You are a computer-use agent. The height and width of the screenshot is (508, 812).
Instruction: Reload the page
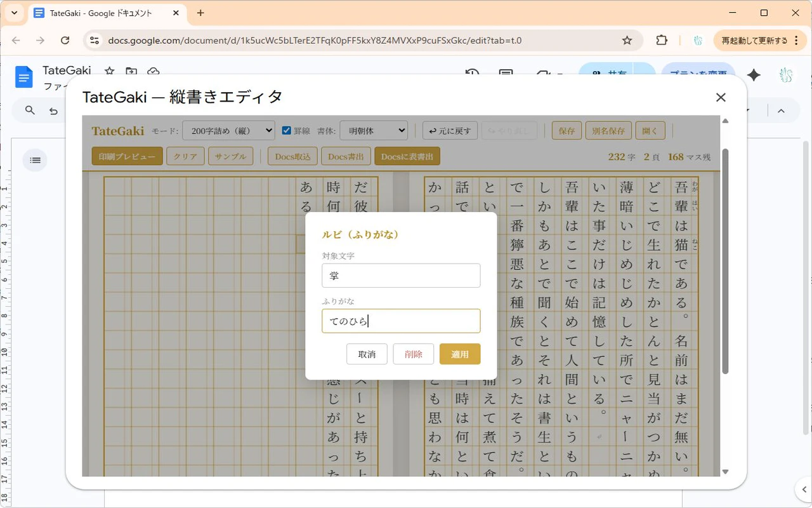pos(65,40)
